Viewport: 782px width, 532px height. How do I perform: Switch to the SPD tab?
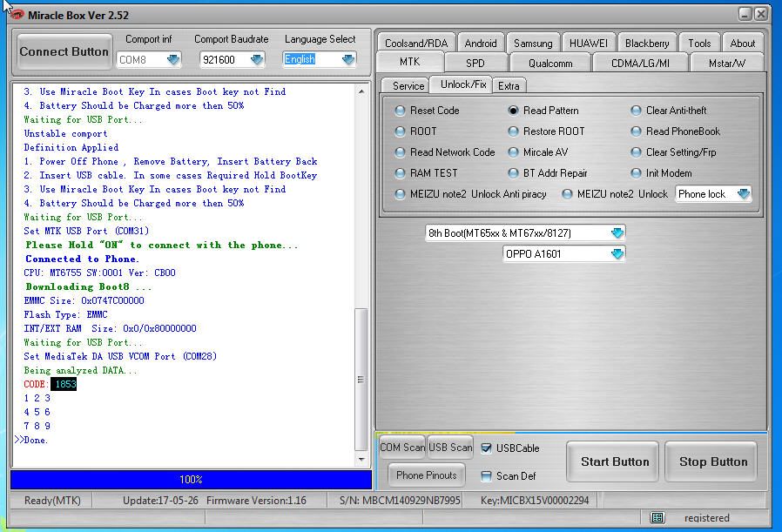coord(475,64)
